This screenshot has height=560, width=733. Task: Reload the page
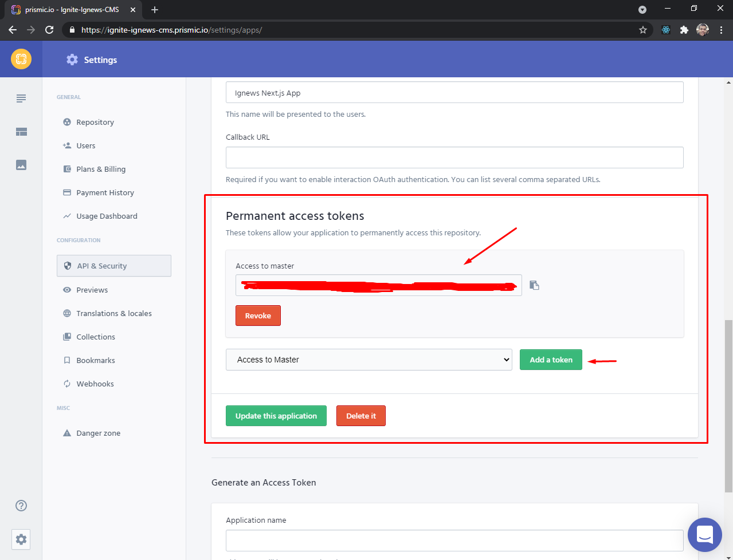[x=49, y=30]
